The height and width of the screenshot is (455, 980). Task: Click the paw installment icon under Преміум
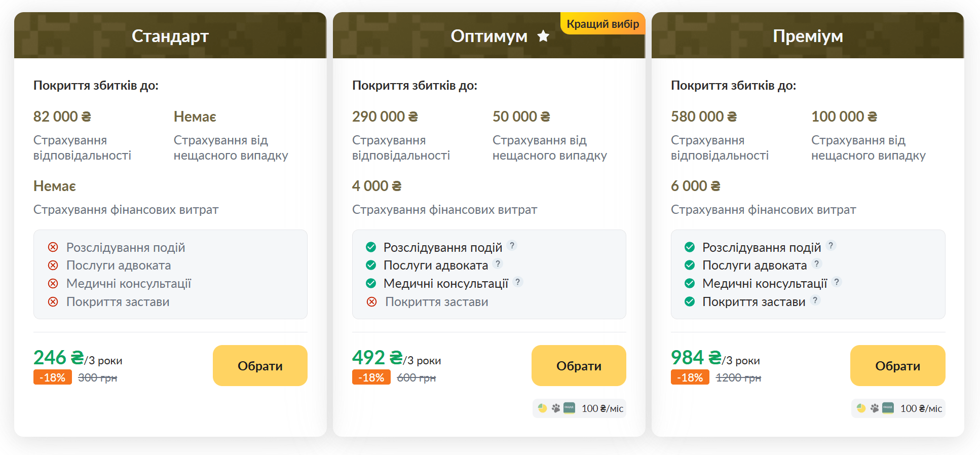click(x=875, y=408)
